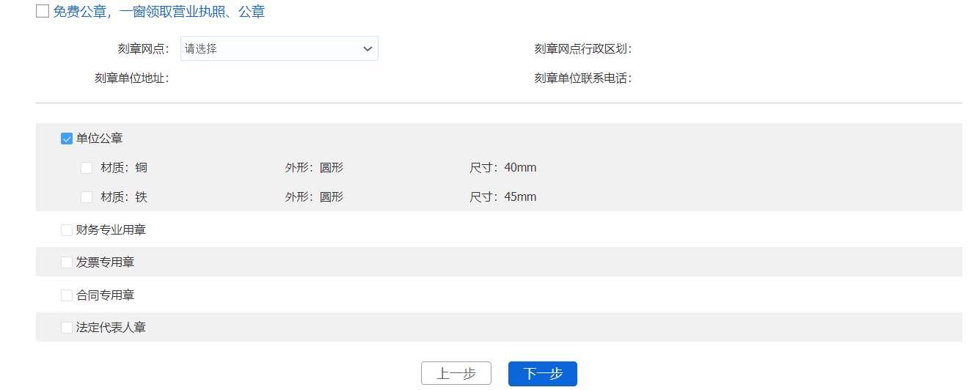Click the 尺寸：40mm text
The width and height of the screenshot is (980, 390).
click(x=503, y=168)
